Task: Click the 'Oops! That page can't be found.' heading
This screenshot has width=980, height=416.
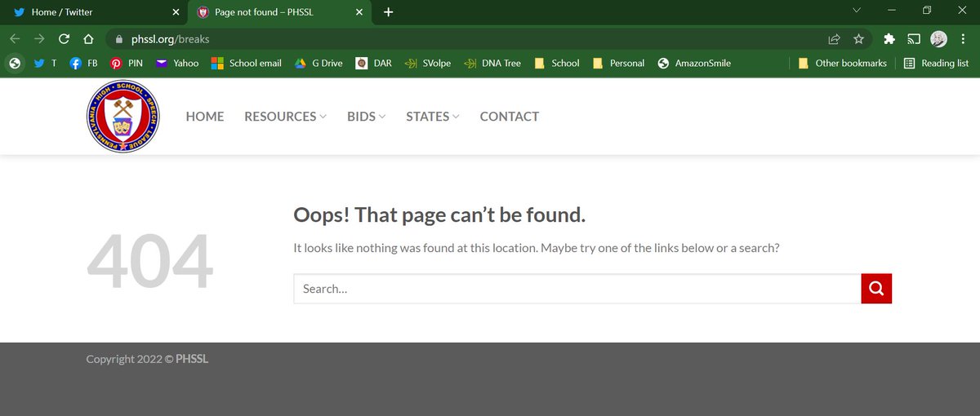Action: pyautogui.click(x=439, y=215)
